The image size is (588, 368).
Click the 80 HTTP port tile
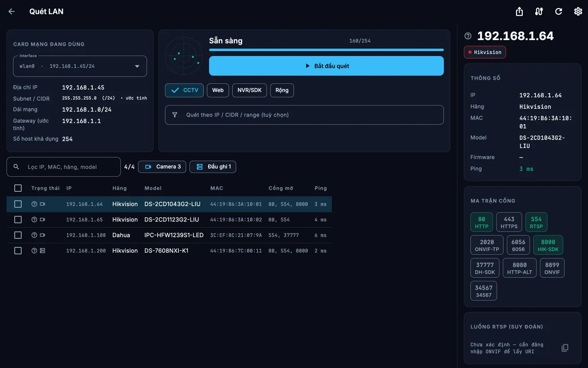(482, 222)
